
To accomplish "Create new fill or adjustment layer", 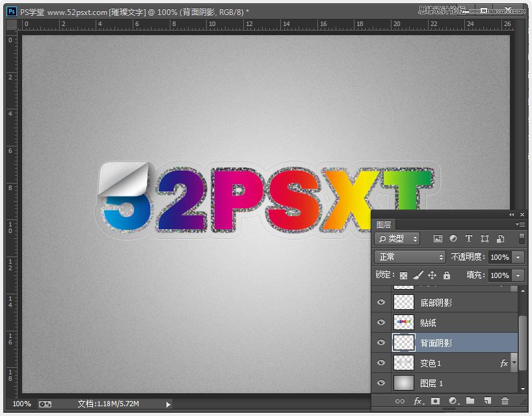I will coord(453,401).
